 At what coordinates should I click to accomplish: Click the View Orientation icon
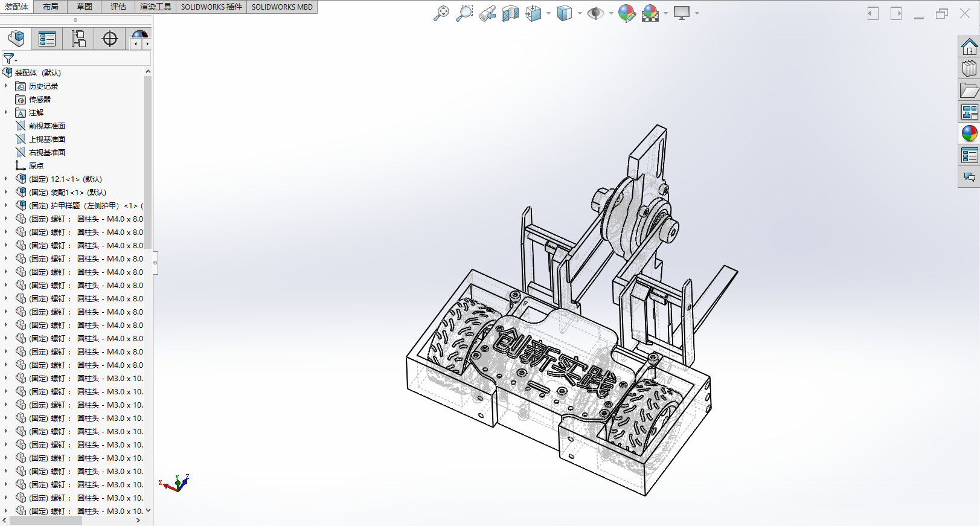[x=533, y=13]
